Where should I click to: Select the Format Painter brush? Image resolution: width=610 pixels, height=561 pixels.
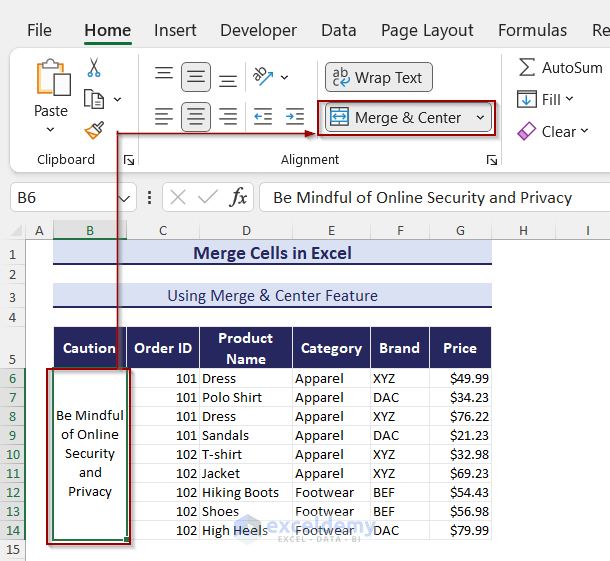click(x=94, y=130)
